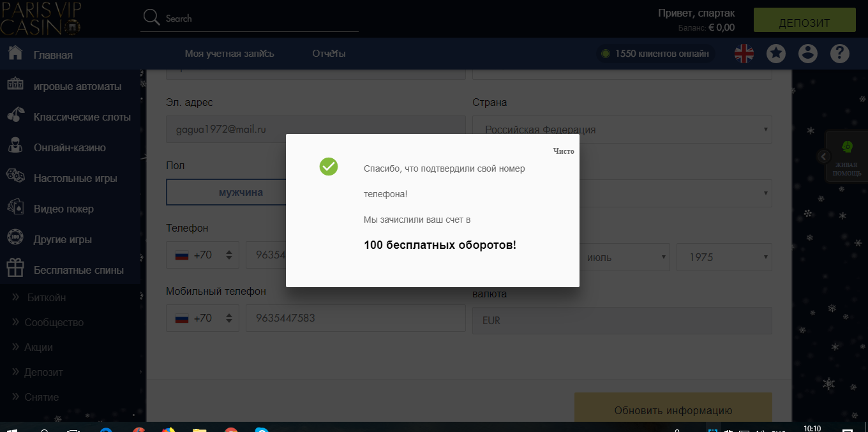Click the mobile number 9635447583 field
868x432 pixels.
(355, 318)
